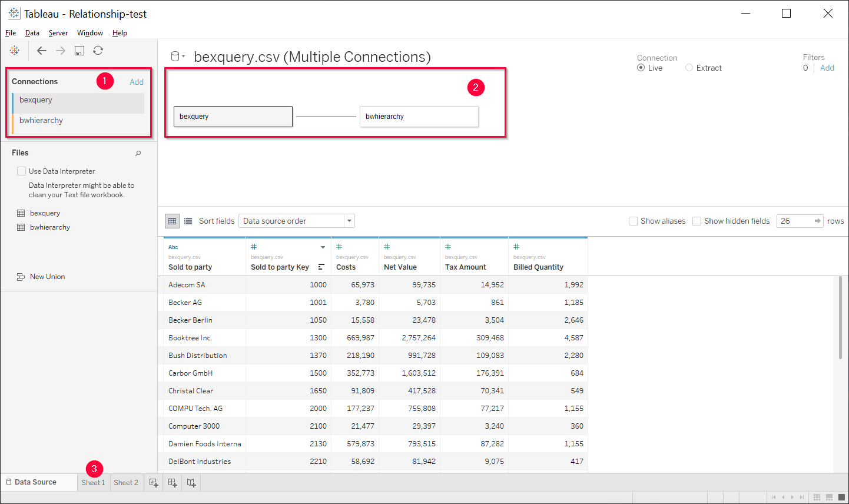The image size is (849, 504).
Task: Save the workbook with the disk icon
Action: click(x=79, y=51)
